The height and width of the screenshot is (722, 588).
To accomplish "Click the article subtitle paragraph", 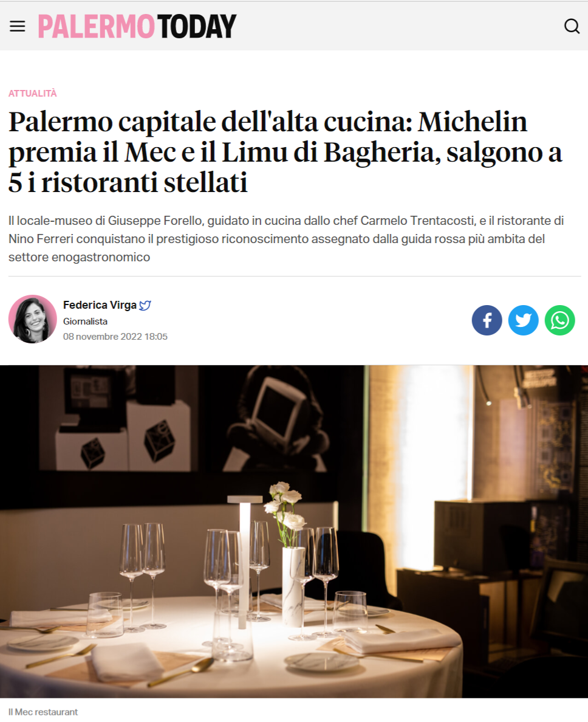I will 286,239.
